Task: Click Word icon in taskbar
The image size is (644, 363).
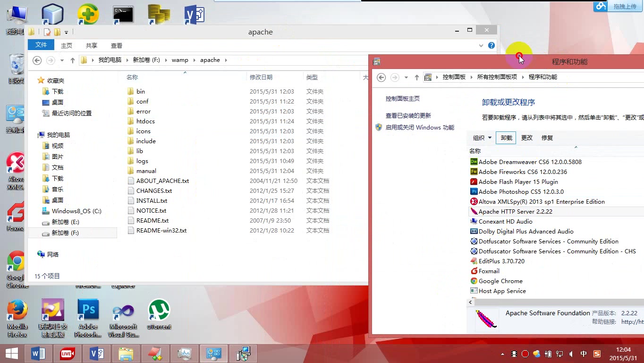Action: [38, 354]
